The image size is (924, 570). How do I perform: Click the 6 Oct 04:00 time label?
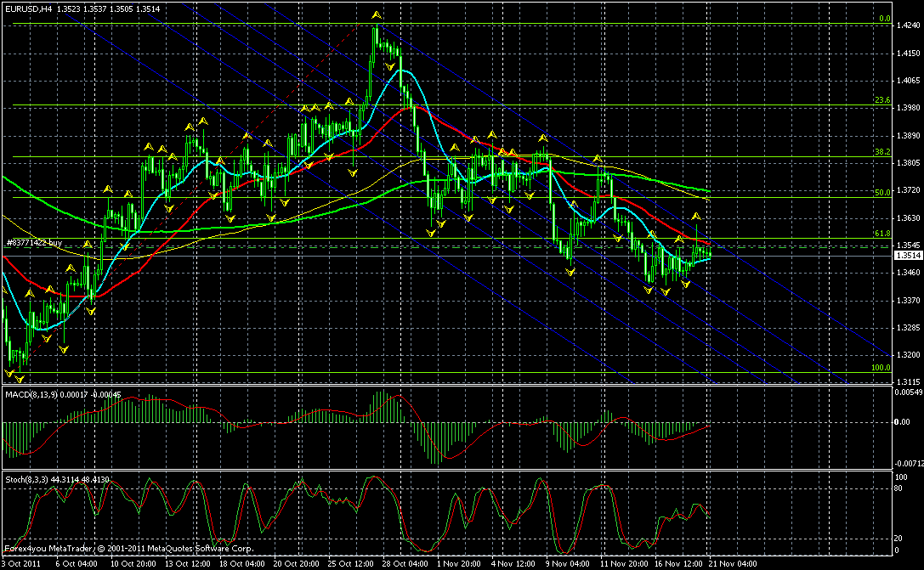click(77, 563)
